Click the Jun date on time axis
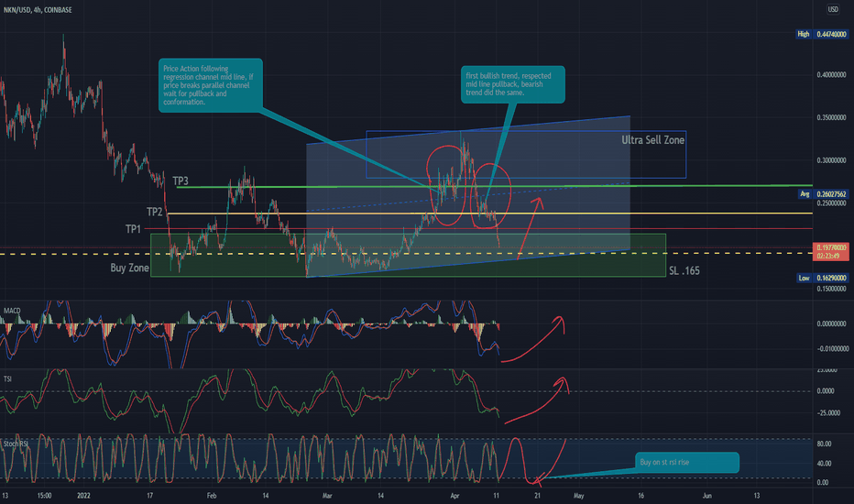Screen dimensions: 854x504 coord(707,496)
